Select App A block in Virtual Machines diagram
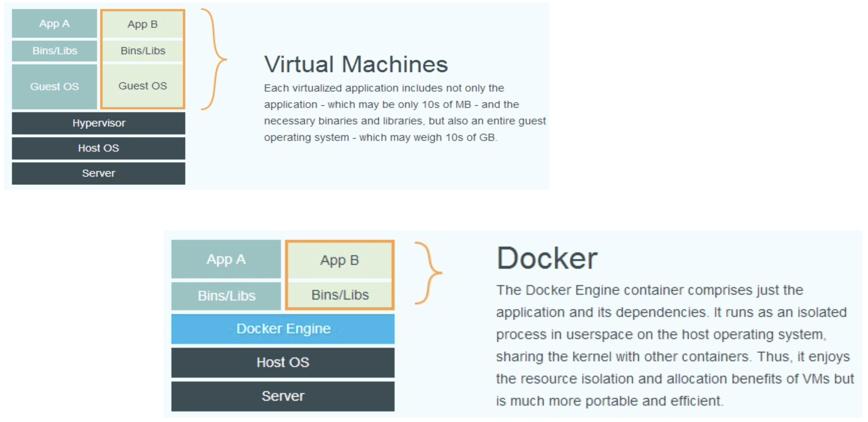Screen dimensions: 868x422 [x=54, y=24]
